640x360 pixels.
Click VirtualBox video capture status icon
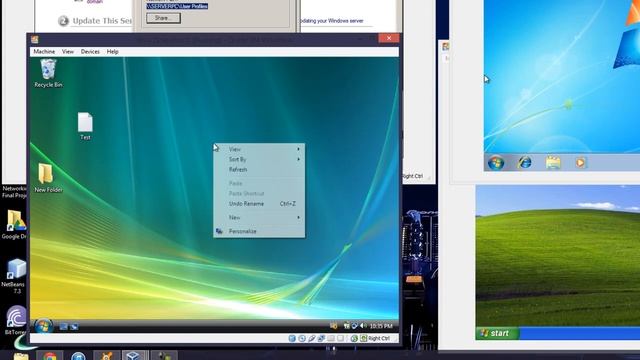click(x=340, y=338)
